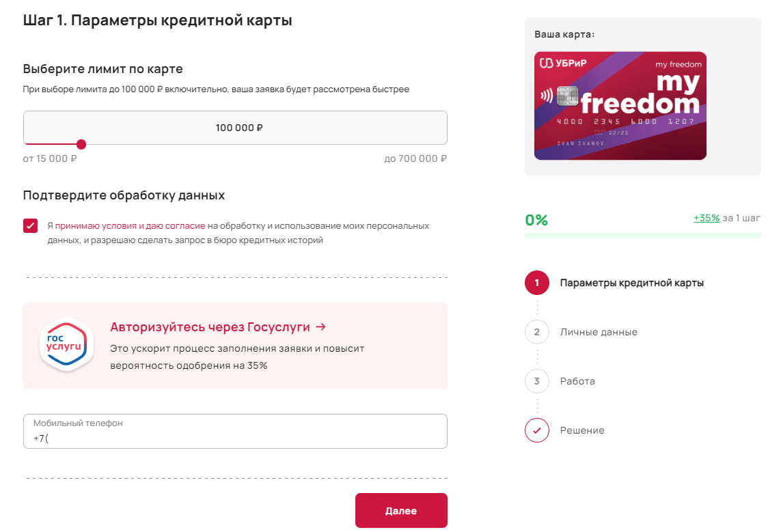Click the my freedom card image

tap(620, 106)
